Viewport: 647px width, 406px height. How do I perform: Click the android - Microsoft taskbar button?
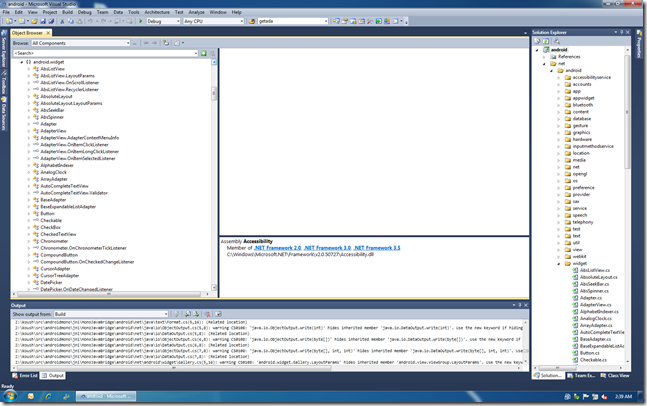pos(106,396)
